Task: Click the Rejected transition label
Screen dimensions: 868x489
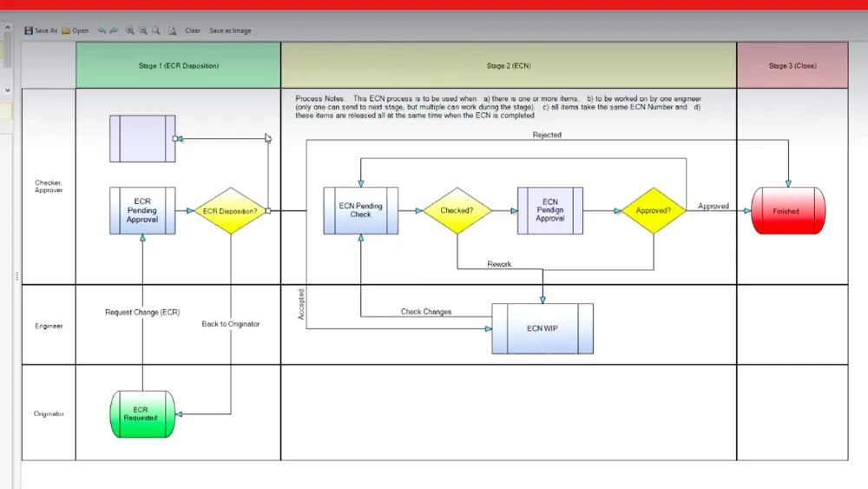Action: click(547, 135)
